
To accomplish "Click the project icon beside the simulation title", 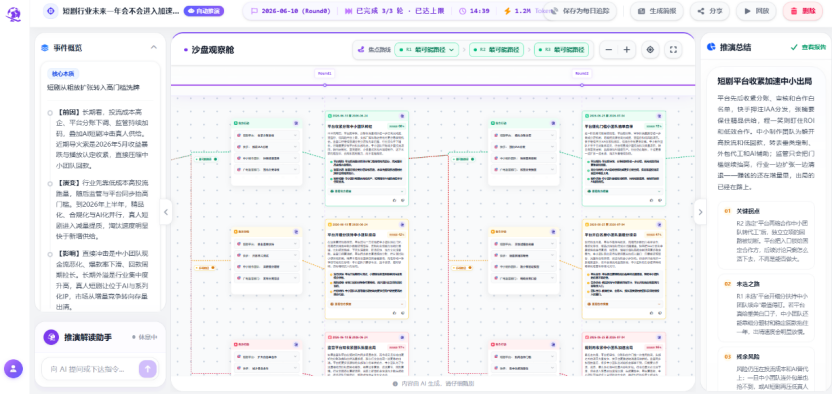I will (50, 11).
